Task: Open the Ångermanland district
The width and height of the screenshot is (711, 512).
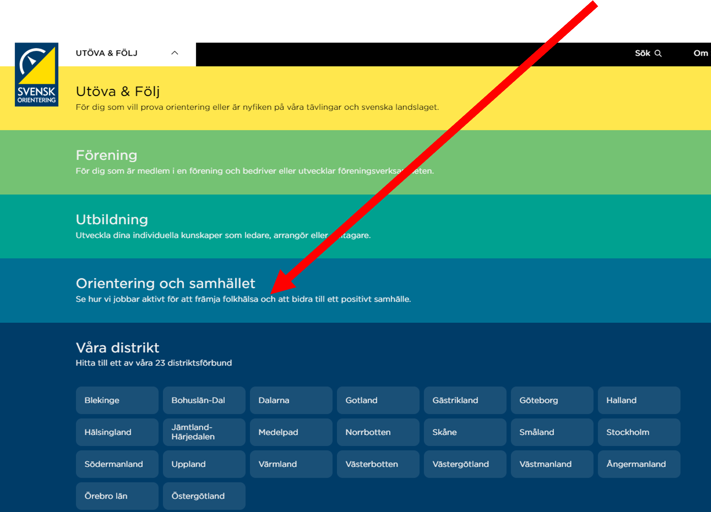Action: [x=639, y=464]
